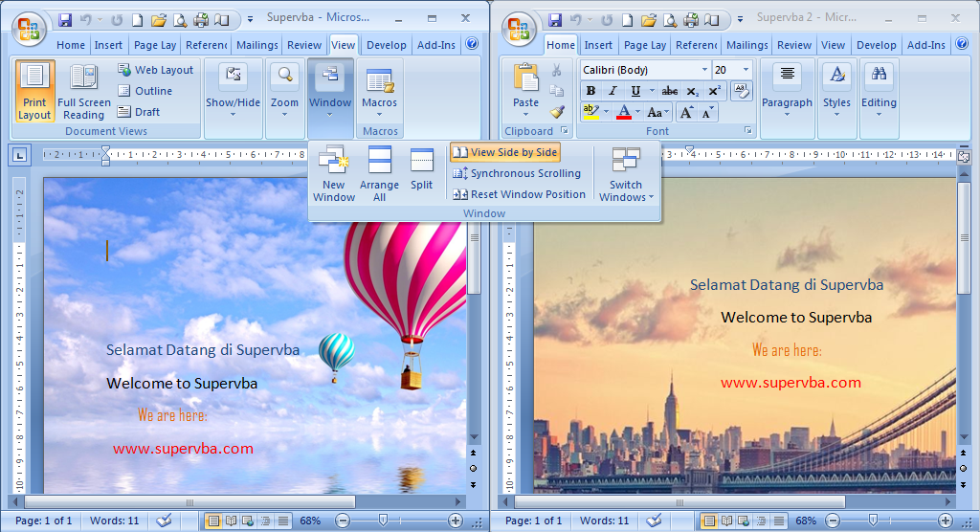The height and width of the screenshot is (532, 980).
Task: Click New Window in Window group
Action: pyautogui.click(x=334, y=173)
